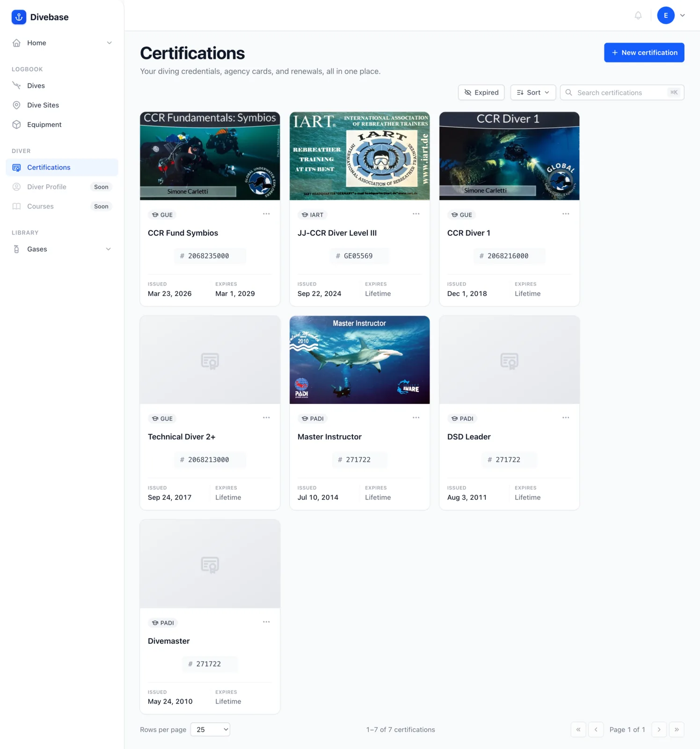
Task: Click the Dives snorkel icon
Action: 16,86
